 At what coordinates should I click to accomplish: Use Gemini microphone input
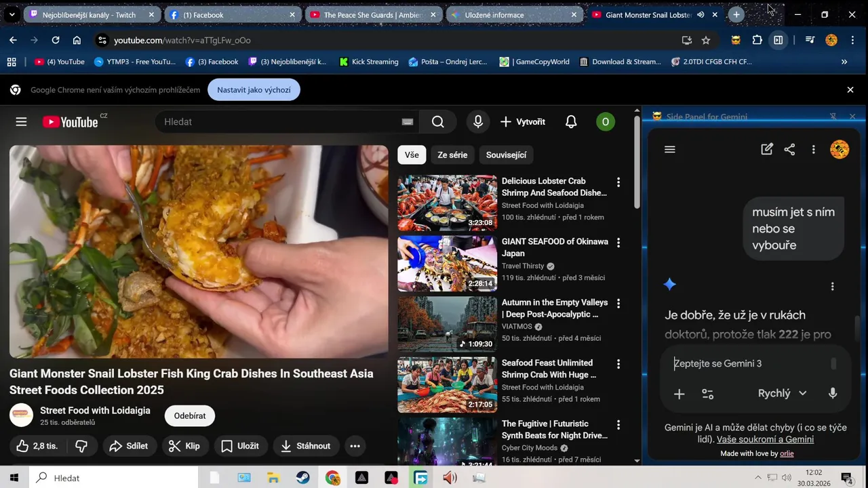click(833, 393)
